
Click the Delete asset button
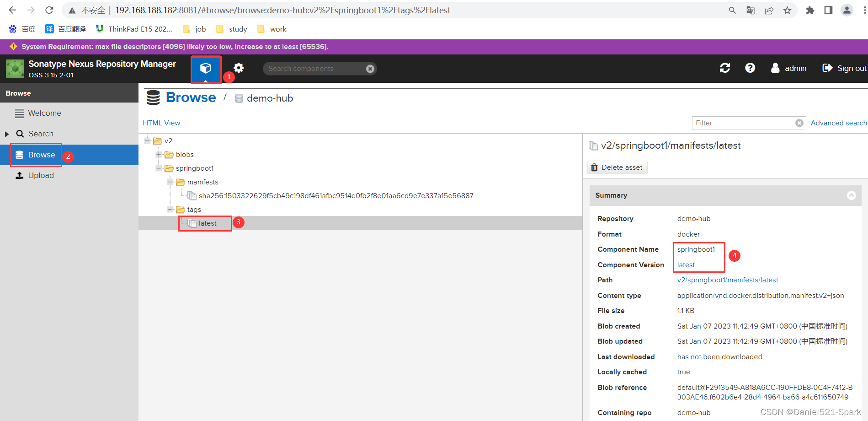click(x=617, y=167)
